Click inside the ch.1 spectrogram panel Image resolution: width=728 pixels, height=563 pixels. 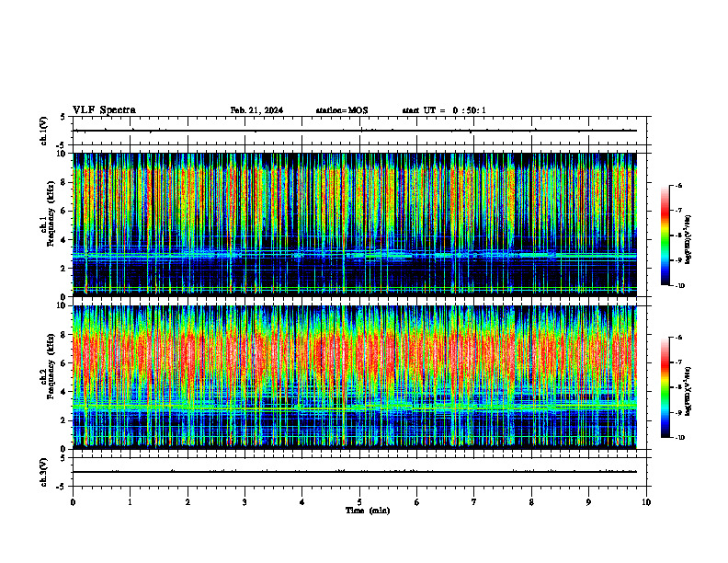click(354, 224)
